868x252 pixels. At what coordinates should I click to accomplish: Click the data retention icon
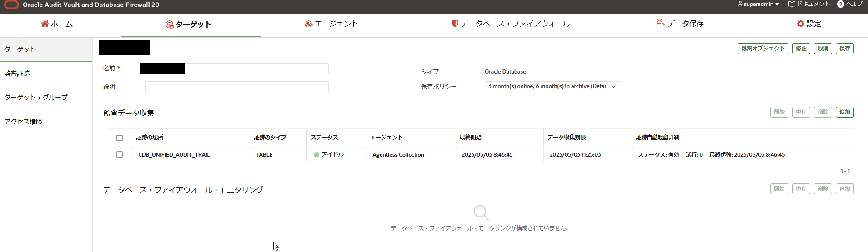(661, 23)
